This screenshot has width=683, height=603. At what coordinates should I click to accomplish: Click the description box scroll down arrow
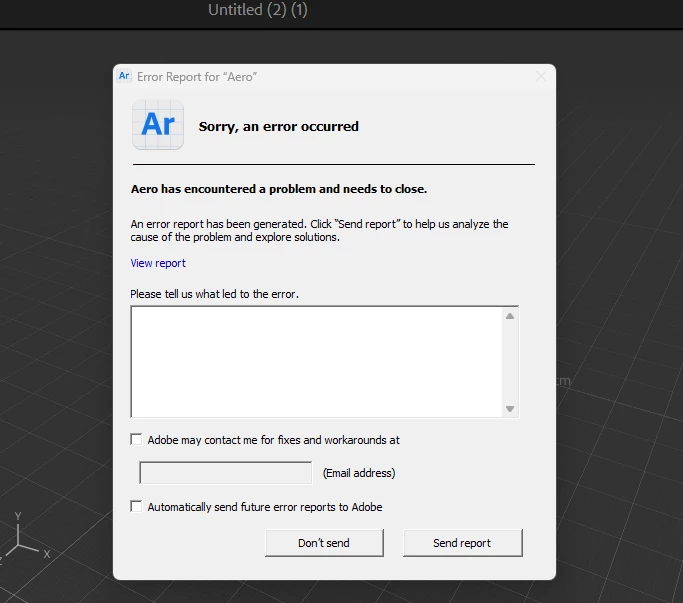click(x=510, y=409)
